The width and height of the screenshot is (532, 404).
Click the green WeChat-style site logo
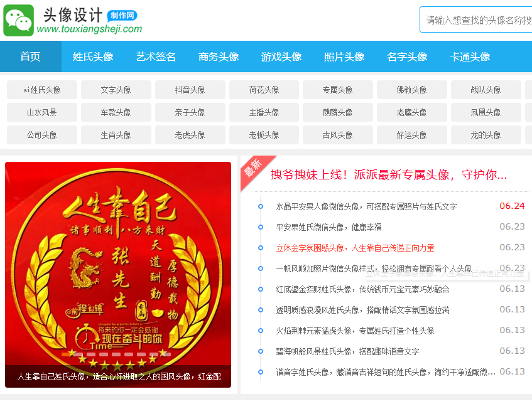(18, 20)
